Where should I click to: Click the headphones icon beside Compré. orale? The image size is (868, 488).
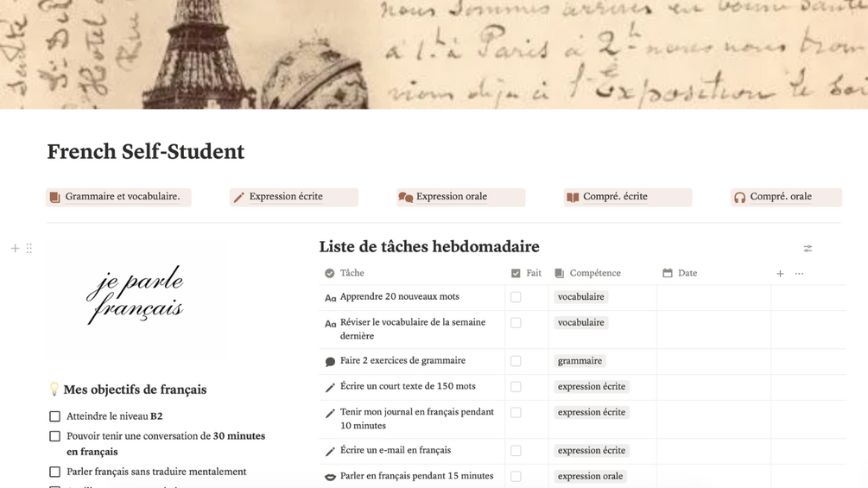tap(739, 197)
